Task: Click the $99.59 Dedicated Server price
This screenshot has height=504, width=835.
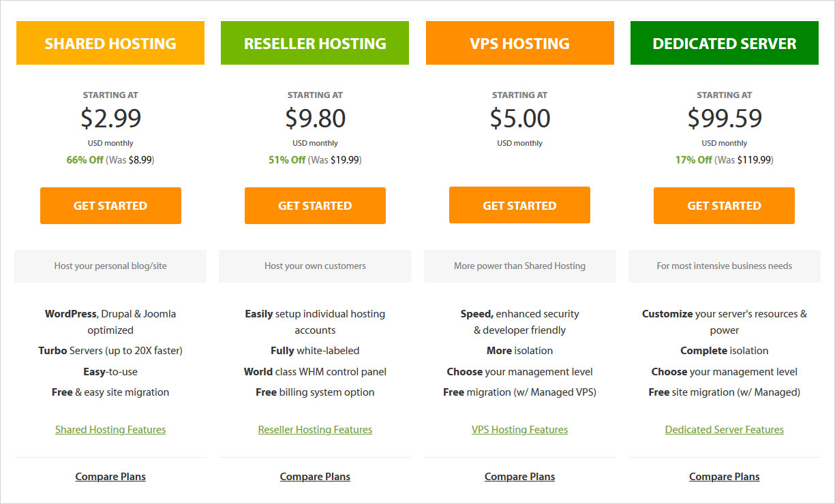Action: coord(724,119)
